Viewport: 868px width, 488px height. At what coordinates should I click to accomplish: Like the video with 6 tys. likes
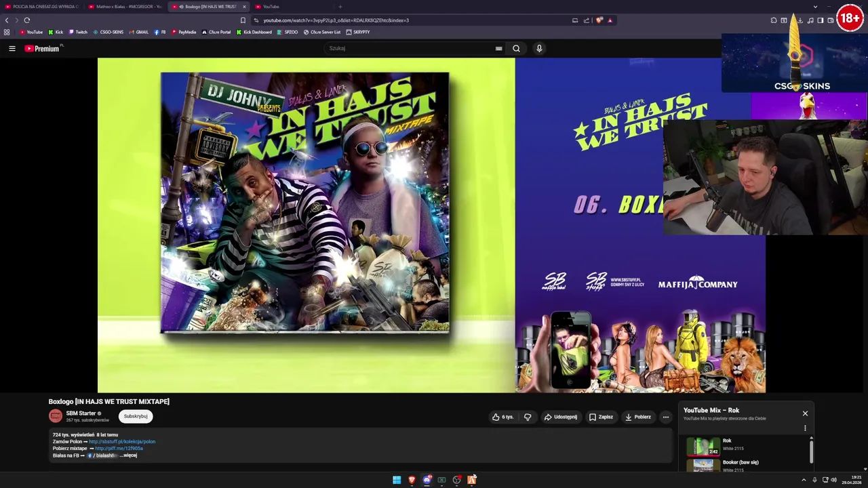[503, 417]
